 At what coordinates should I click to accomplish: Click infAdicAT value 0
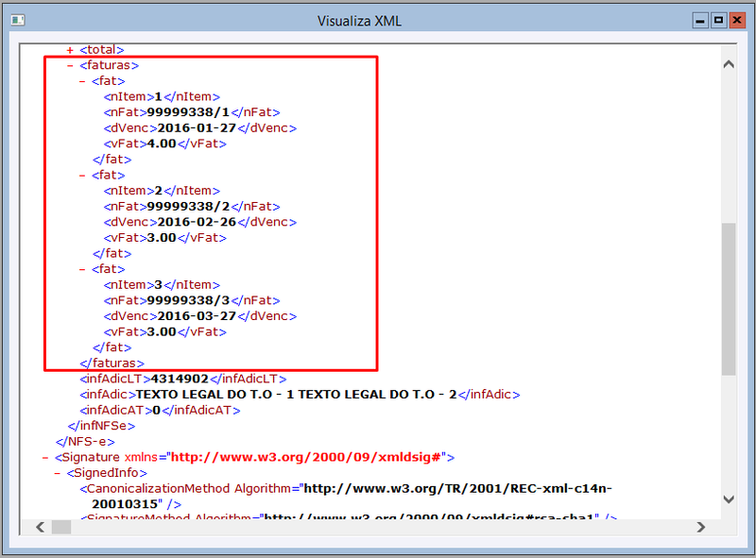(156, 411)
